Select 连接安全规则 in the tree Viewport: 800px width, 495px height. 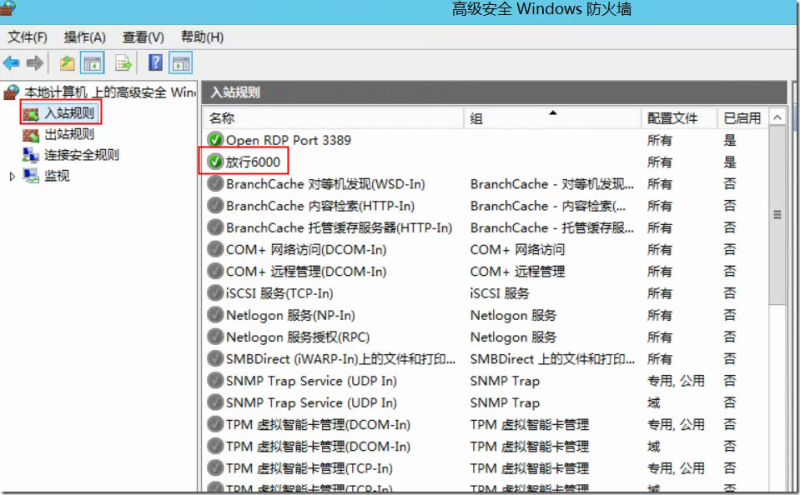[x=82, y=155]
